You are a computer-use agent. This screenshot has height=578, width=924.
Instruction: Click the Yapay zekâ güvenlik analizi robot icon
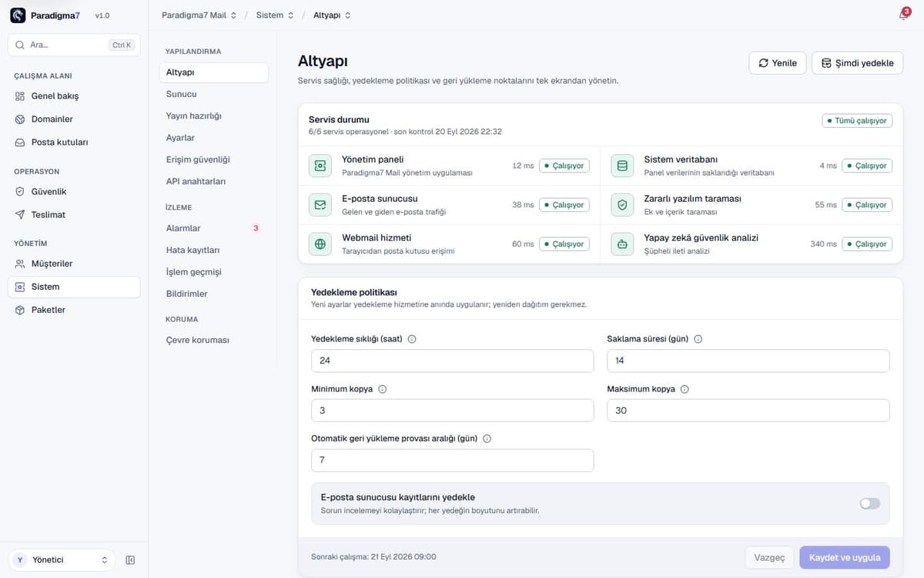[x=622, y=244]
